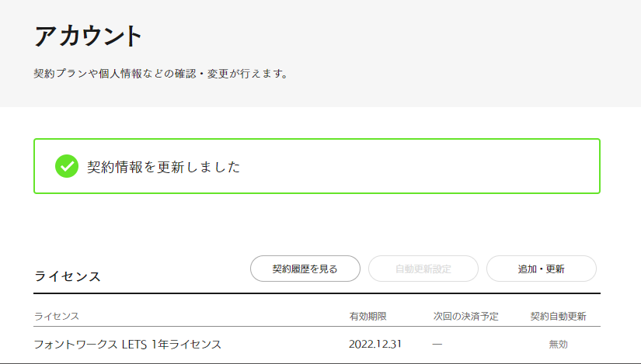The height and width of the screenshot is (364, 641).
Task: Click the dash under 次回の決済予定
Action: 437,344
